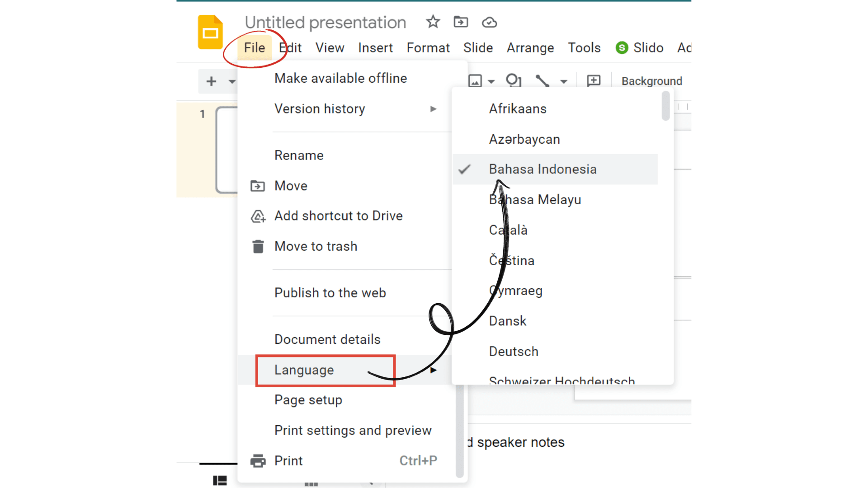Screen dimensions: 868x488
Task: Insert an image
Action: (x=475, y=80)
